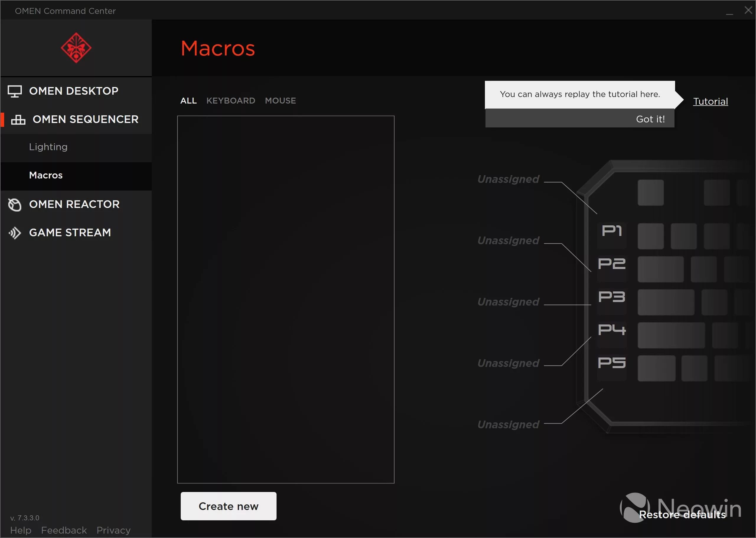
Task: Click Create new macro button
Action: (x=228, y=505)
